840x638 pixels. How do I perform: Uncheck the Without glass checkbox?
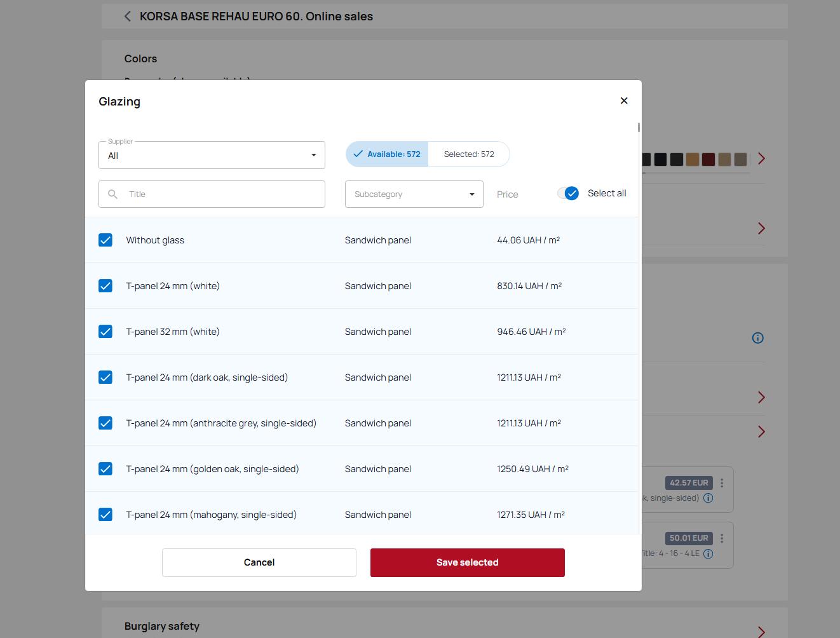(105, 240)
